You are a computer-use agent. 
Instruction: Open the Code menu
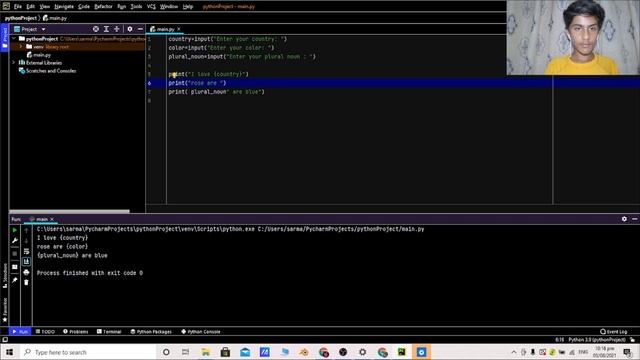pyautogui.click(x=84, y=7)
